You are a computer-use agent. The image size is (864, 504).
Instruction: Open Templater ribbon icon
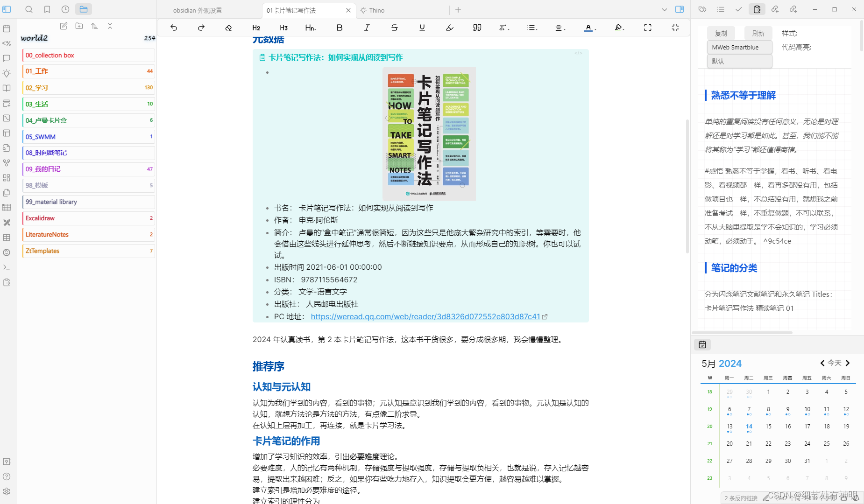(7, 43)
